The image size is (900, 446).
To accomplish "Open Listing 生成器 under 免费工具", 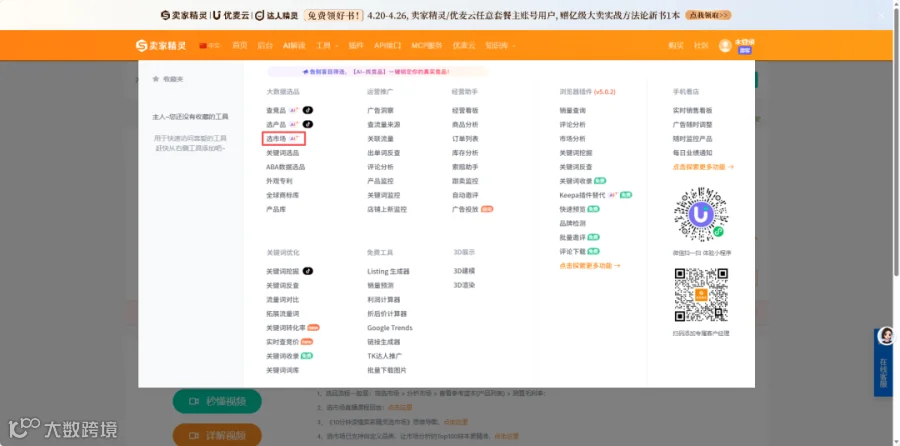I will [389, 271].
